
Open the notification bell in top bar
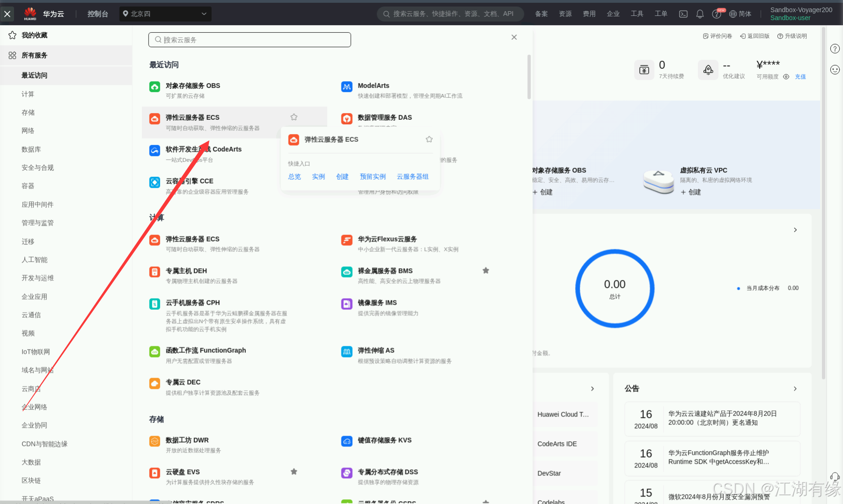pyautogui.click(x=700, y=14)
